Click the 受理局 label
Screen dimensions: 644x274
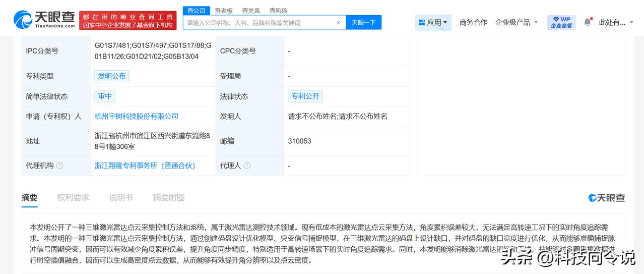[x=230, y=76]
